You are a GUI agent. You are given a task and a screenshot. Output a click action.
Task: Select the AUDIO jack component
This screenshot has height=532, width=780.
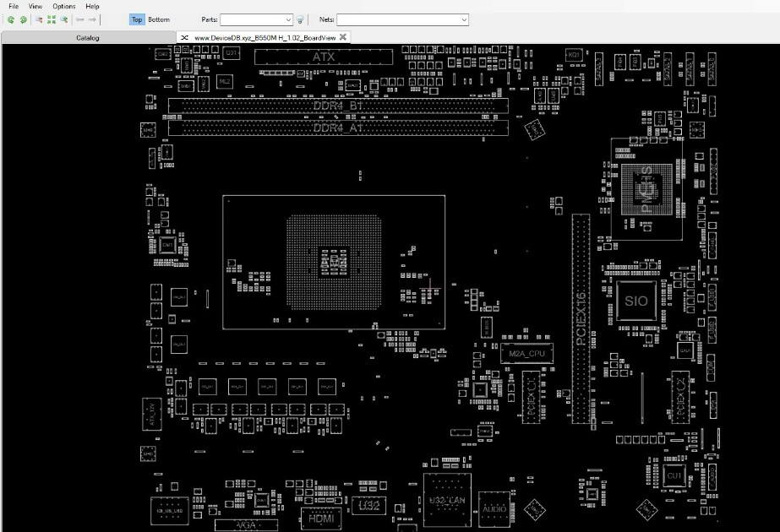[x=494, y=509]
